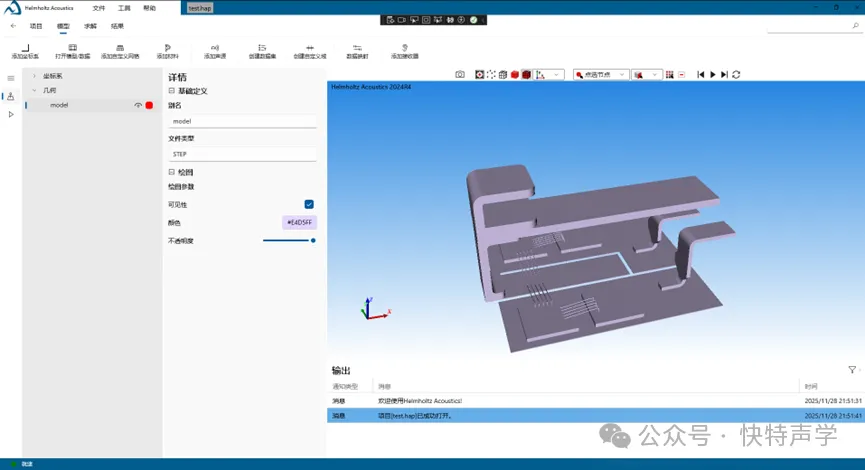This screenshot has height=470, width=865.
Task: Toggle the 可见性 checkbox
Action: tap(309, 204)
